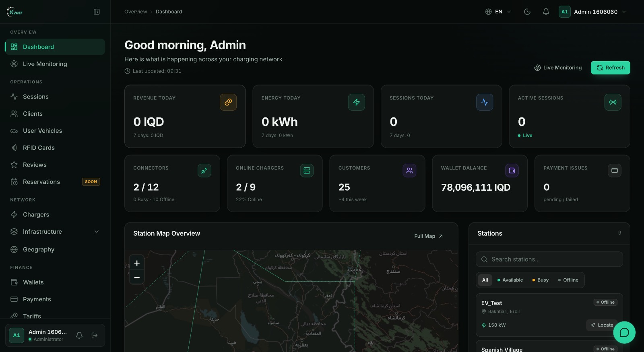The image size is (644, 352).
Task: Click the station map area
Action: coord(291,301)
